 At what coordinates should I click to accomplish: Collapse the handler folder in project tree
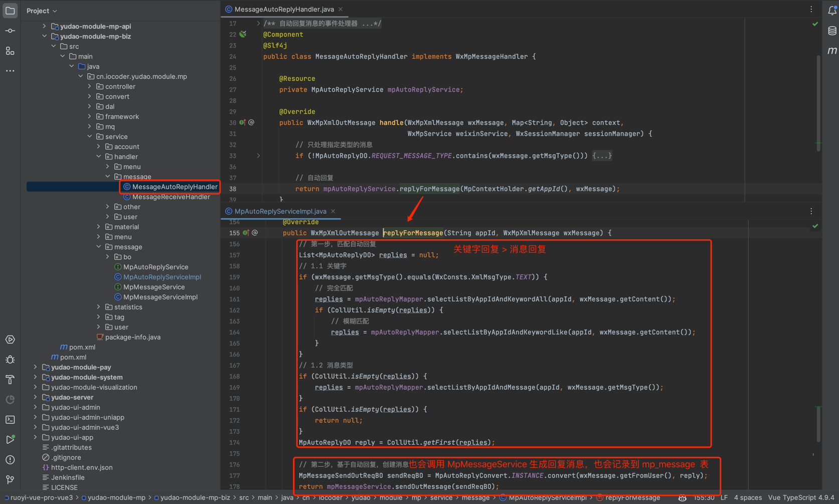99,156
